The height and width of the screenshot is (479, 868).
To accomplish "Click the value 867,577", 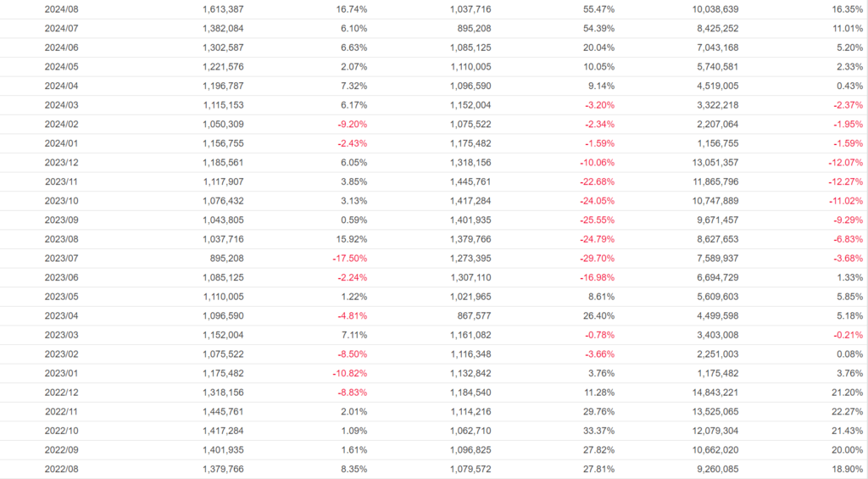I will coord(470,315).
